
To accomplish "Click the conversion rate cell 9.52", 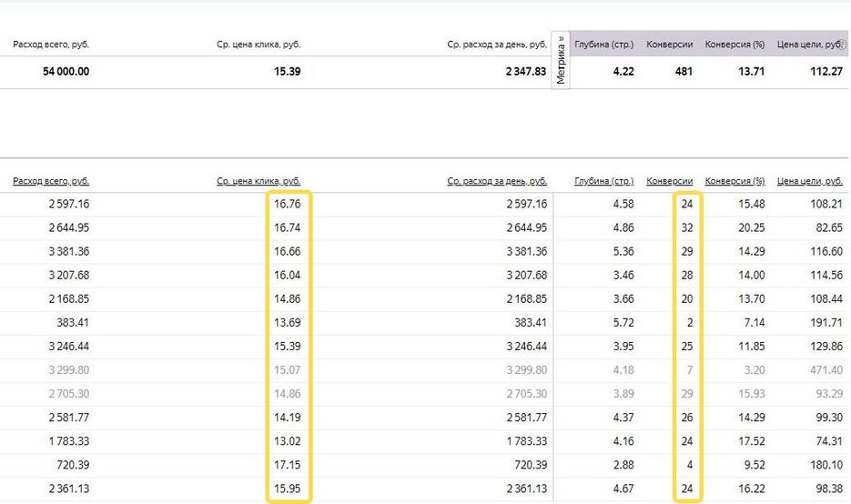I will pyautogui.click(x=754, y=465).
